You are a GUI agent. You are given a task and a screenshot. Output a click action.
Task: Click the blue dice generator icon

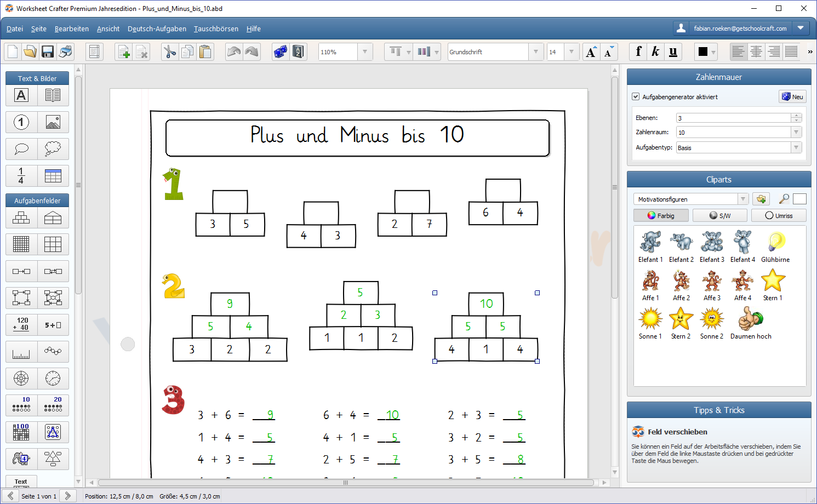pos(281,52)
